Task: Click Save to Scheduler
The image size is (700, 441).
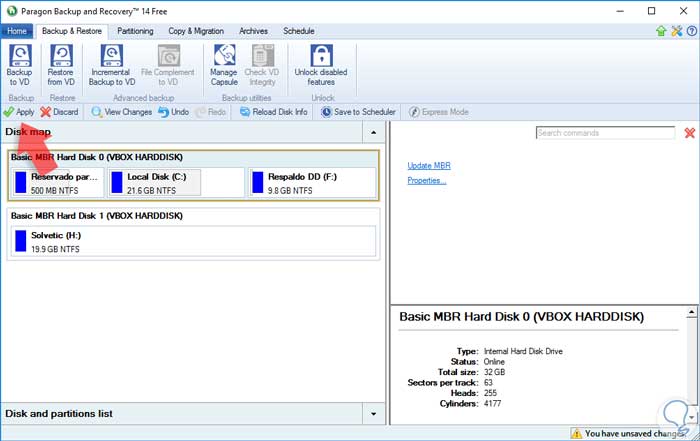Action: (x=358, y=112)
